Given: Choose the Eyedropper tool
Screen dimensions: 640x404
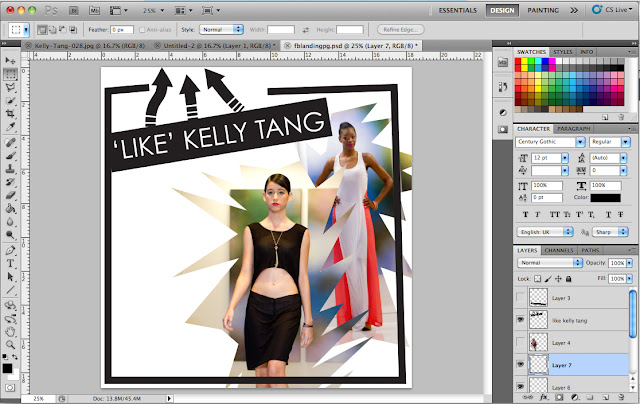Looking at the screenshot, I should (10, 129).
